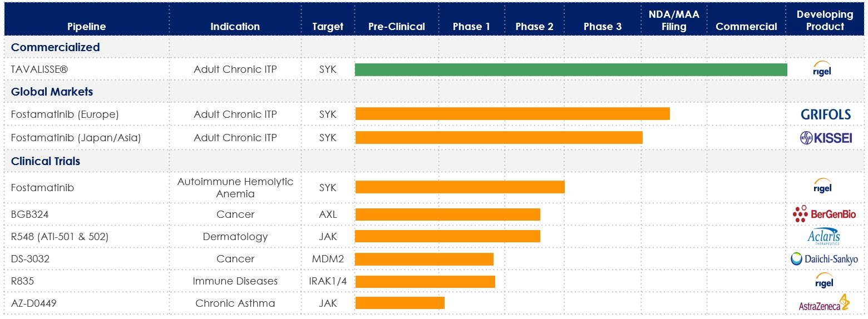Viewport: 868px width, 319px height.
Task: Toggle the Clinical Trials section heading
Action: [46, 161]
